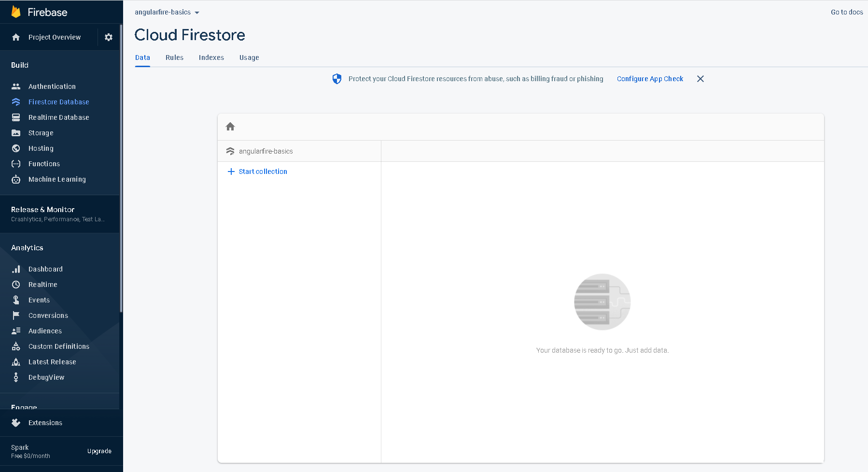Click the App Check shield icon
This screenshot has height=472, width=868.
tap(337, 79)
